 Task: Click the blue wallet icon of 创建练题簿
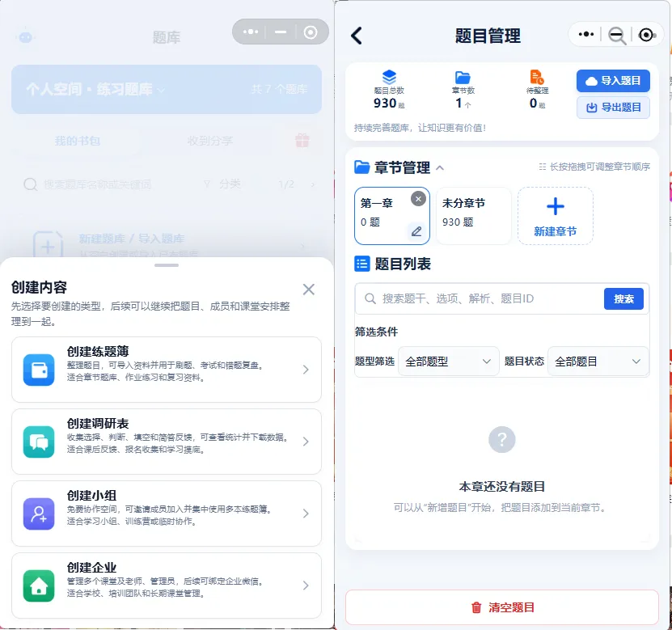pos(39,370)
